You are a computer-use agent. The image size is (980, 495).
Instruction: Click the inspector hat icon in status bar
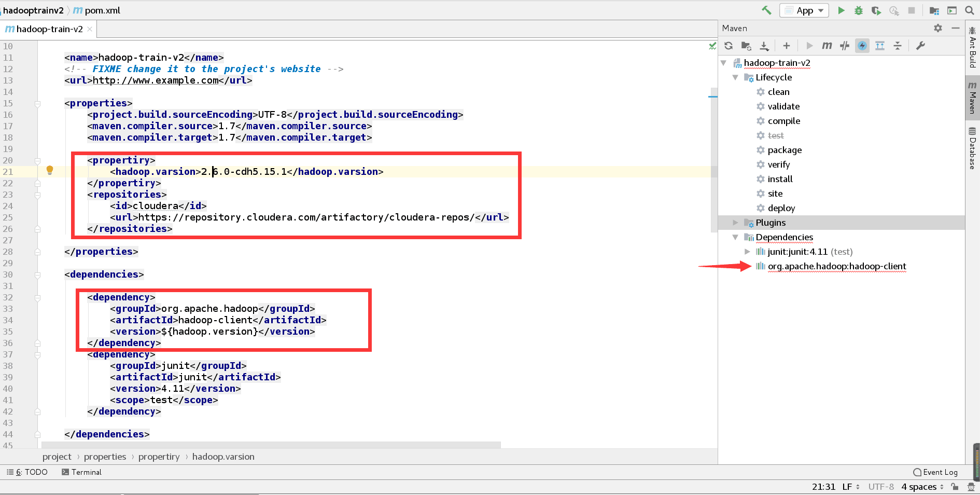(x=971, y=487)
